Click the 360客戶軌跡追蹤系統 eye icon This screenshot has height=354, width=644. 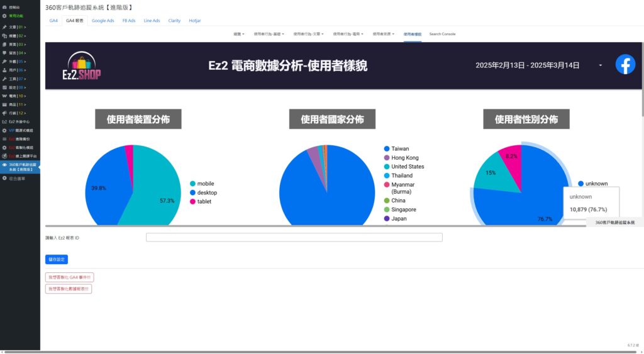(x=4, y=165)
